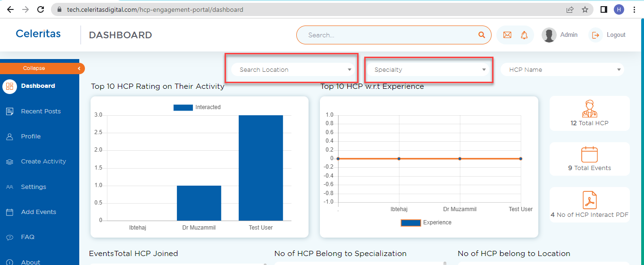The height and width of the screenshot is (265, 644).
Task: Click the Logout arrow icon
Action: click(x=595, y=35)
